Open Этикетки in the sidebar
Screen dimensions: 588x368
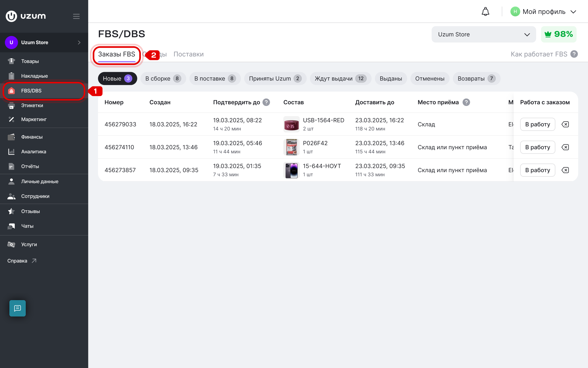pyautogui.click(x=44, y=105)
